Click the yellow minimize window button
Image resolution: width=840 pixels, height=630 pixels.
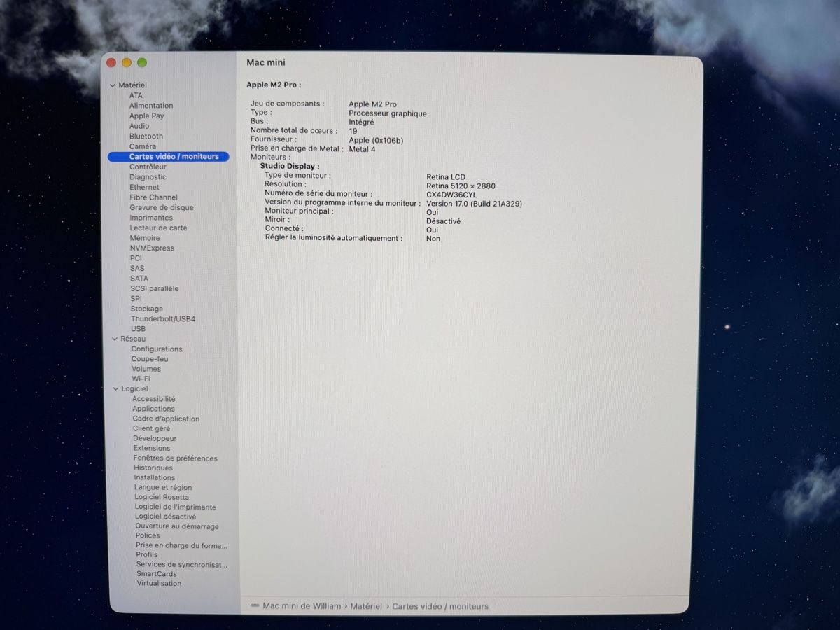click(x=127, y=62)
